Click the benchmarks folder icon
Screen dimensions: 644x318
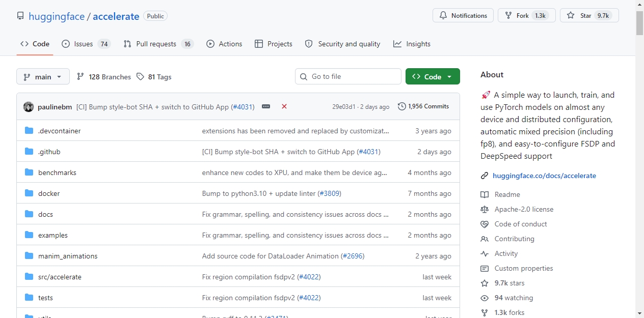(29, 172)
